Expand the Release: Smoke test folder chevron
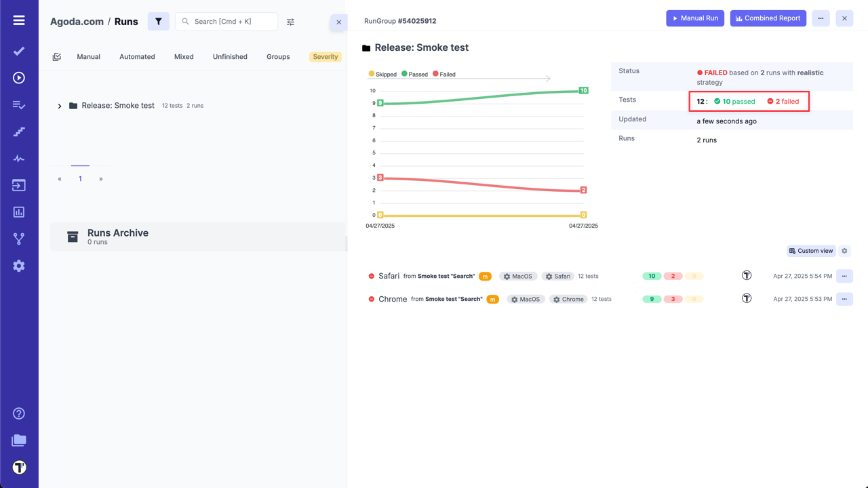Screen dimensions: 868x488 point(59,106)
